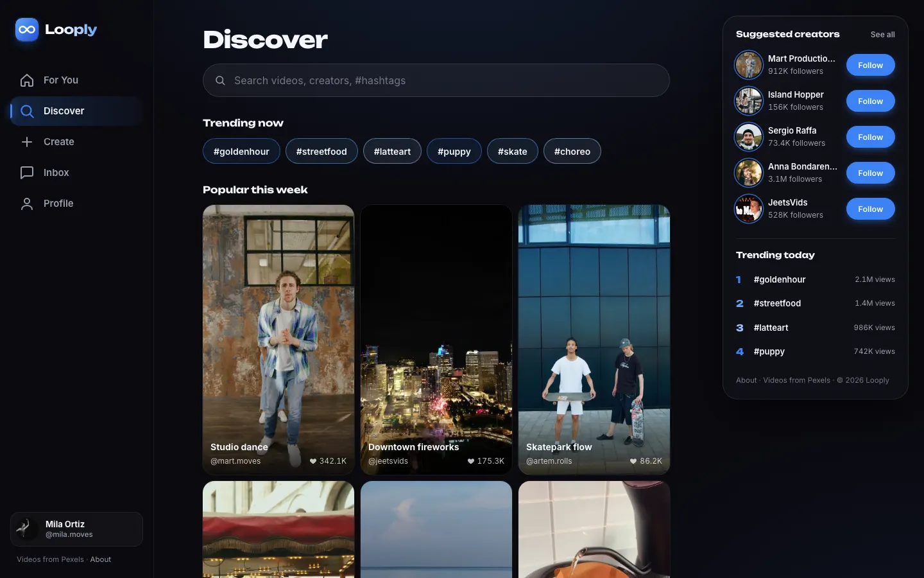Open #streetfood in Trending today list
Viewport: 924px width, 578px height.
(x=816, y=303)
